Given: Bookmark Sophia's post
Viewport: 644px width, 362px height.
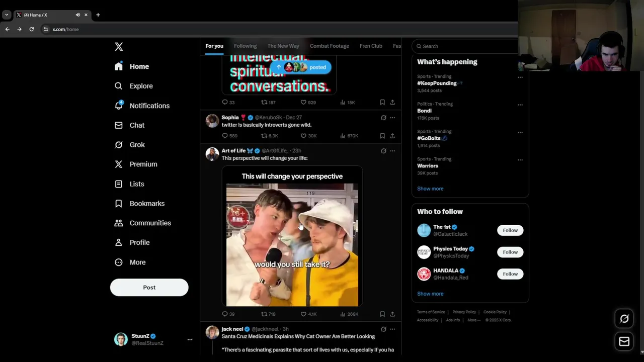Looking at the screenshot, I should click(x=382, y=136).
